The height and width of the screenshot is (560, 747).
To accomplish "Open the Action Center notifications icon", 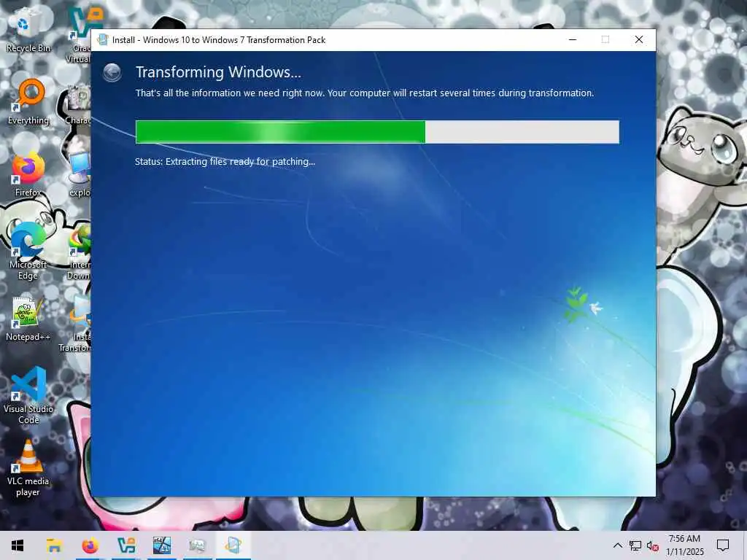I will [723, 545].
